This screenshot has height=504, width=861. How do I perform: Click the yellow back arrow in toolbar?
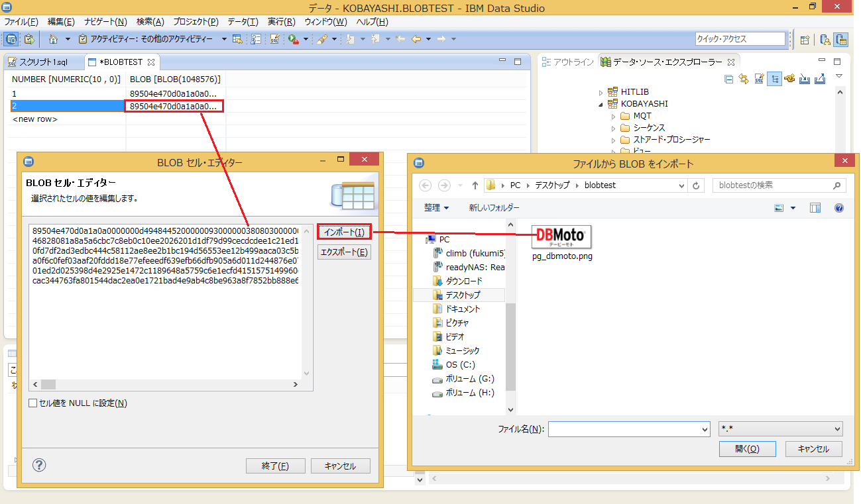tap(416, 39)
